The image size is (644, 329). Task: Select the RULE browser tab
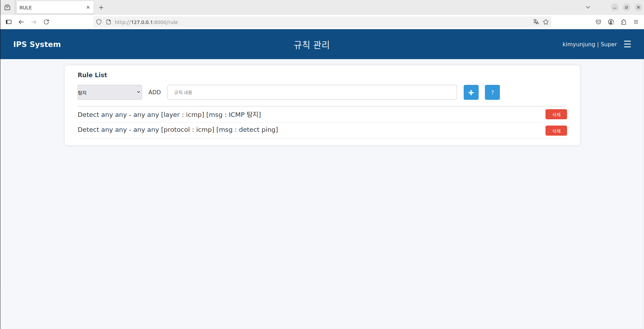pyautogui.click(x=55, y=7)
